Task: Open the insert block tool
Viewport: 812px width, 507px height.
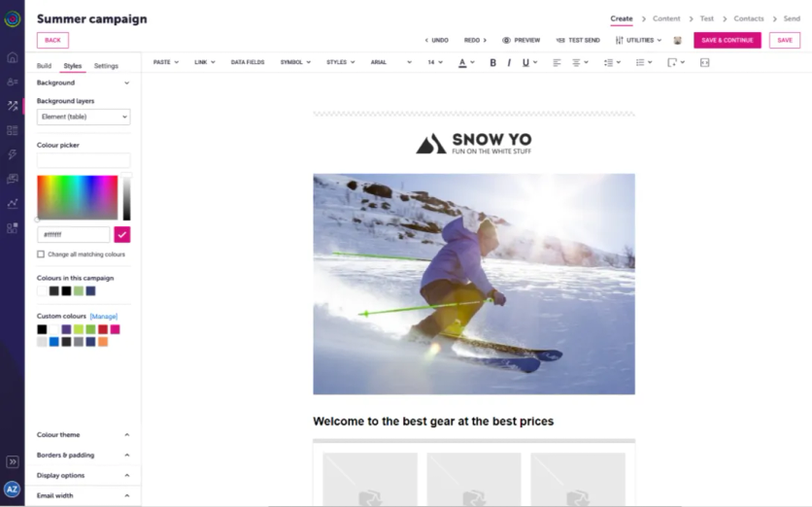Action: [676, 63]
